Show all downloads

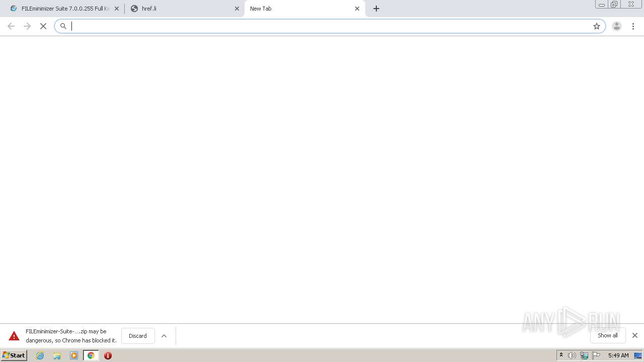[x=608, y=335]
